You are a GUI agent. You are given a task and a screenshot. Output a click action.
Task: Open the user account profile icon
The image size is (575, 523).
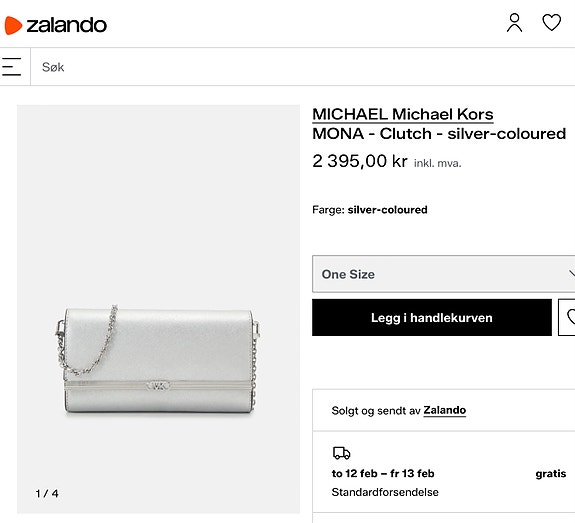(x=514, y=23)
